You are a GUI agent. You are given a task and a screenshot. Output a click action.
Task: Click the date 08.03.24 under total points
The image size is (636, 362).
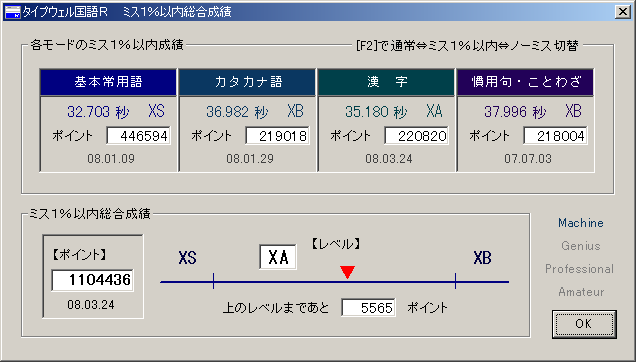91,305
